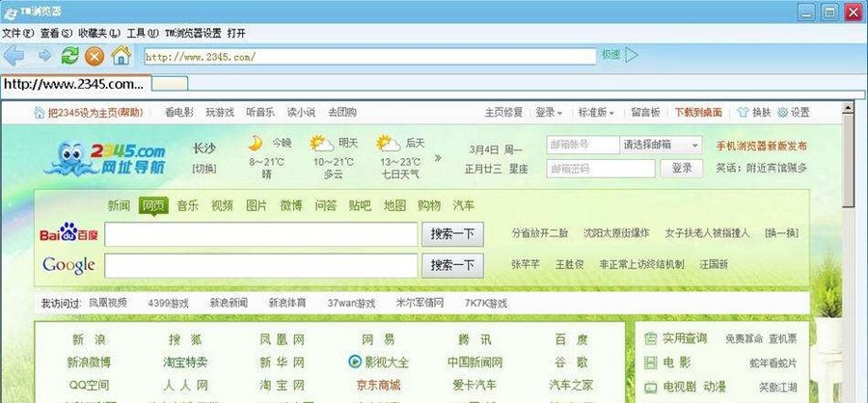Click the shirt 换肤 icon
Viewport: 868px width, 403px height.
point(743,113)
